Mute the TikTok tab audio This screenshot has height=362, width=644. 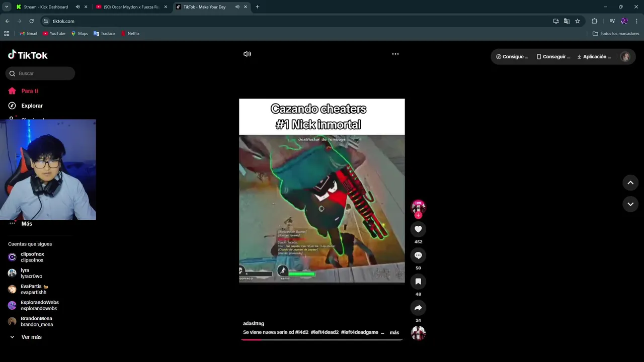point(237,7)
